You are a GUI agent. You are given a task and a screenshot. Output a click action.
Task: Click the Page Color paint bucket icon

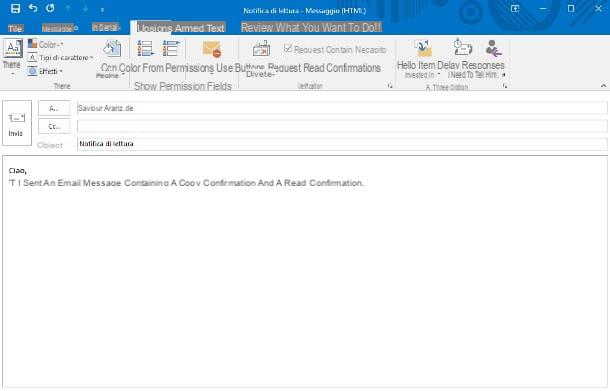coord(112,49)
